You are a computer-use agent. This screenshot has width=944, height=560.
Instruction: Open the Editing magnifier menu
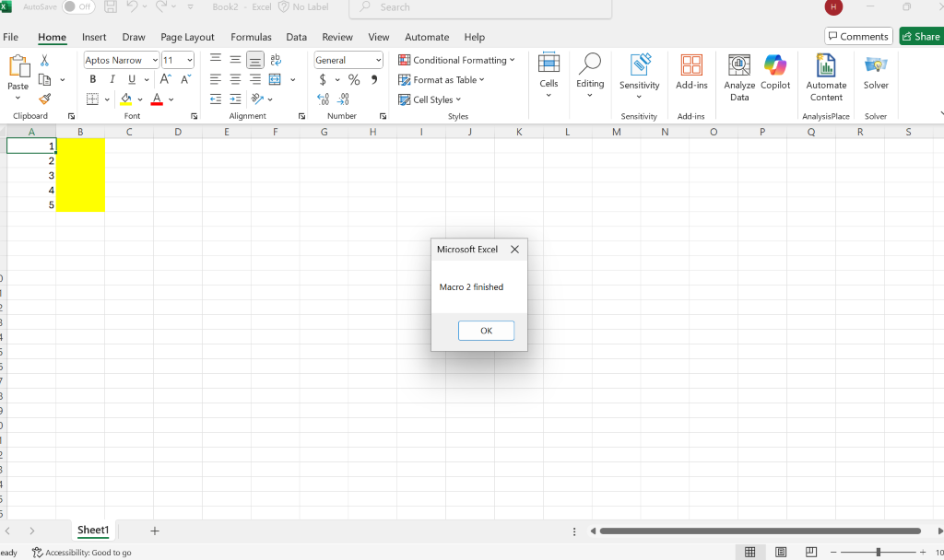click(590, 76)
